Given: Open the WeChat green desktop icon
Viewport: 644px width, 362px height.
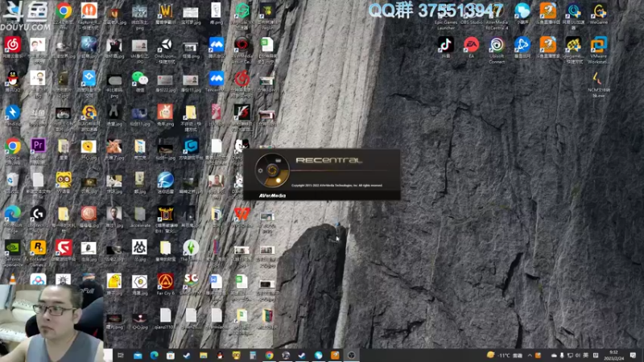Looking at the screenshot, I should coord(139,81).
